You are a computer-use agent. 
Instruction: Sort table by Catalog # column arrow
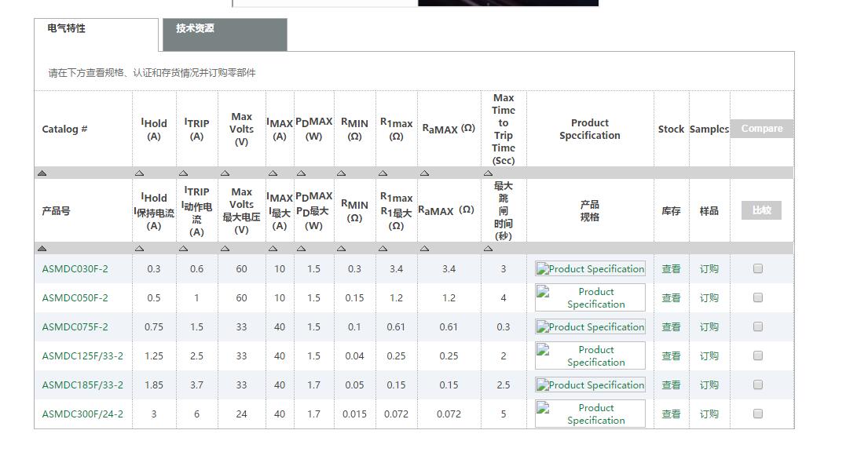42,173
